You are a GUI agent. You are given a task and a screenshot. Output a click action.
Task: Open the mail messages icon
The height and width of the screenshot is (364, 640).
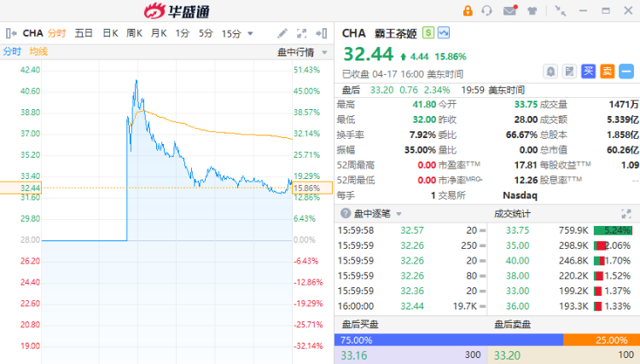click(x=509, y=11)
